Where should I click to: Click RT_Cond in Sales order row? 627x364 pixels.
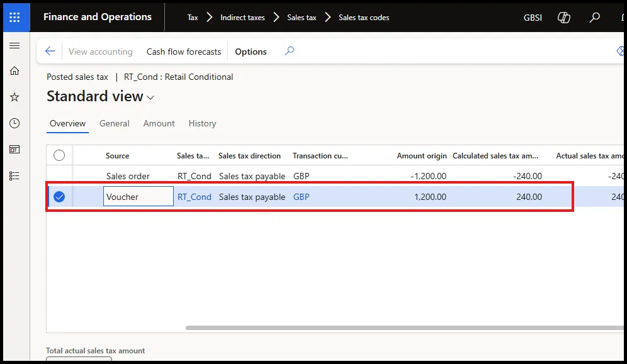coord(195,176)
